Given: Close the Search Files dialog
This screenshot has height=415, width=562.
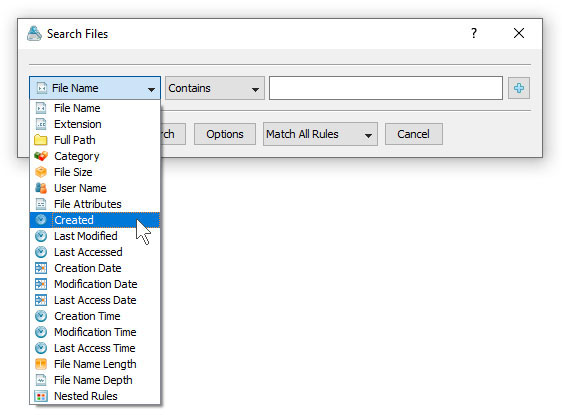Looking at the screenshot, I should click(519, 33).
